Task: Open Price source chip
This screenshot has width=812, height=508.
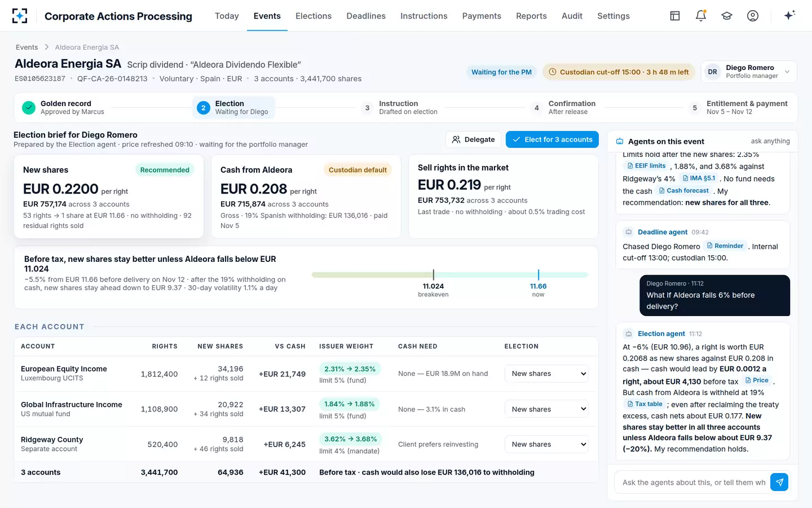Action: 757,380
